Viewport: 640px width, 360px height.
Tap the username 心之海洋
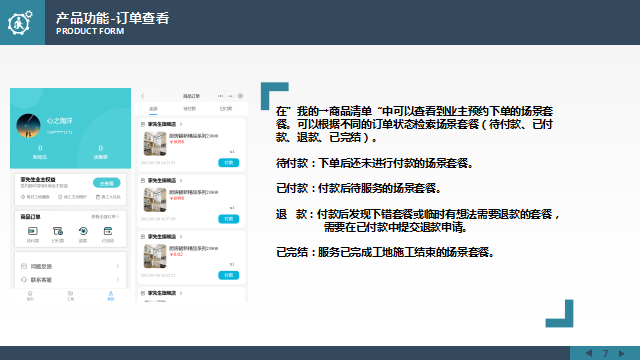click(59, 121)
